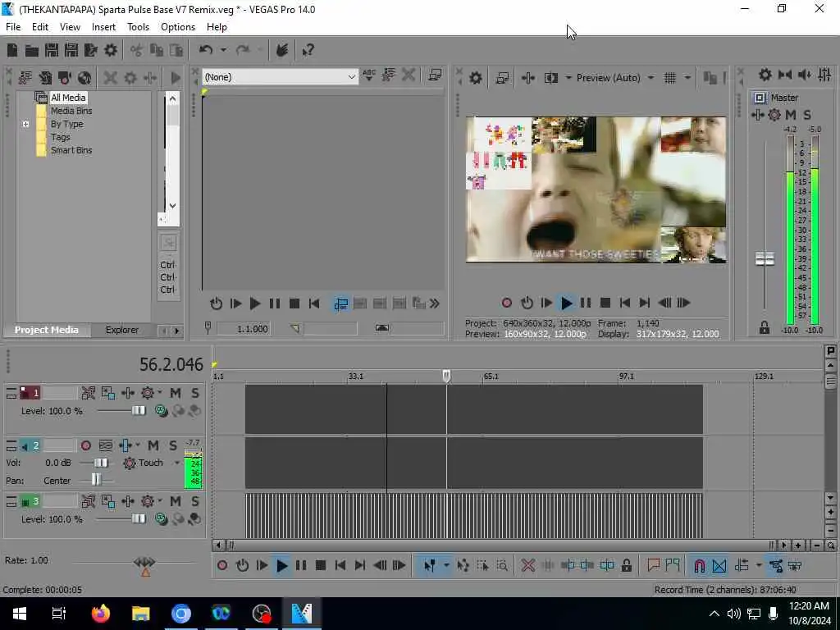Image resolution: width=840 pixels, height=630 pixels.
Task: Mute the Master bus
Action: (790, 115)
